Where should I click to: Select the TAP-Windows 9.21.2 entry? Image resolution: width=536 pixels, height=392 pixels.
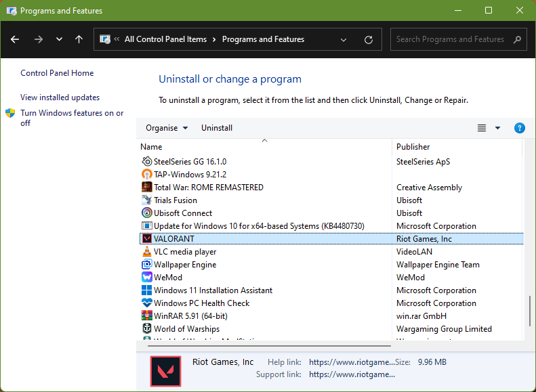tap(331, 174)
